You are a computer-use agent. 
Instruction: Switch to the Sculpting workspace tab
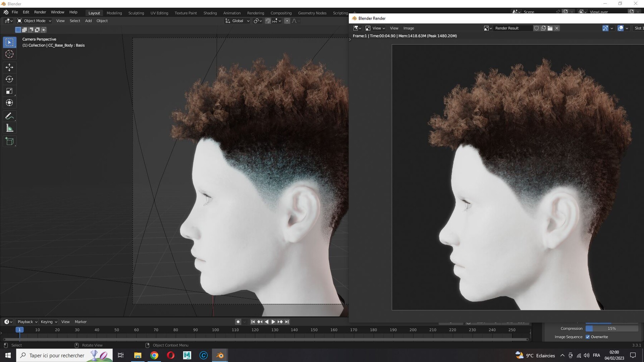[x=136, y=13]
